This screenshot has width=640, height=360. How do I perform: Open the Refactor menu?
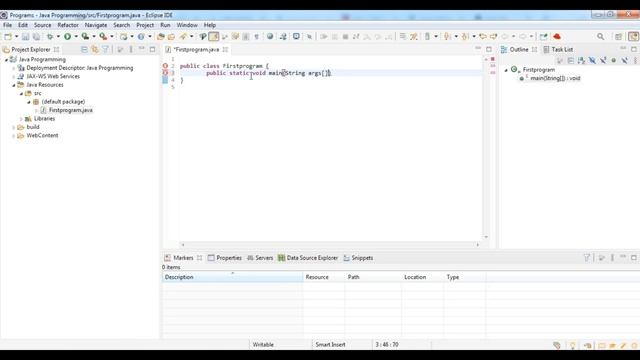pos(68,25)
